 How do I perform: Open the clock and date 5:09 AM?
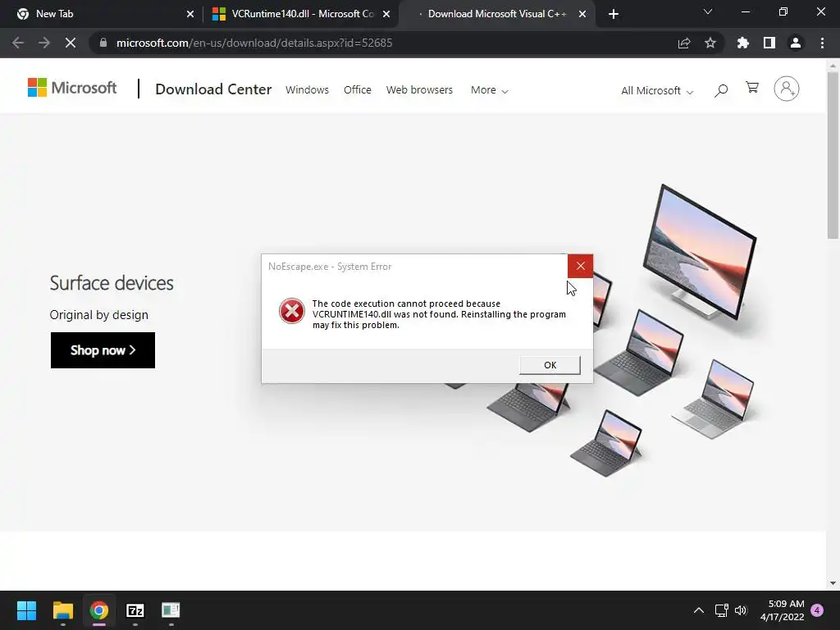(x=782, y=610)
